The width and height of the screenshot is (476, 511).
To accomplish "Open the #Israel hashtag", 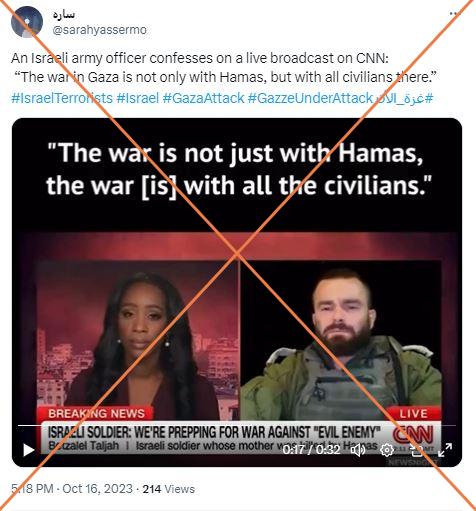I will coord(138,98).
